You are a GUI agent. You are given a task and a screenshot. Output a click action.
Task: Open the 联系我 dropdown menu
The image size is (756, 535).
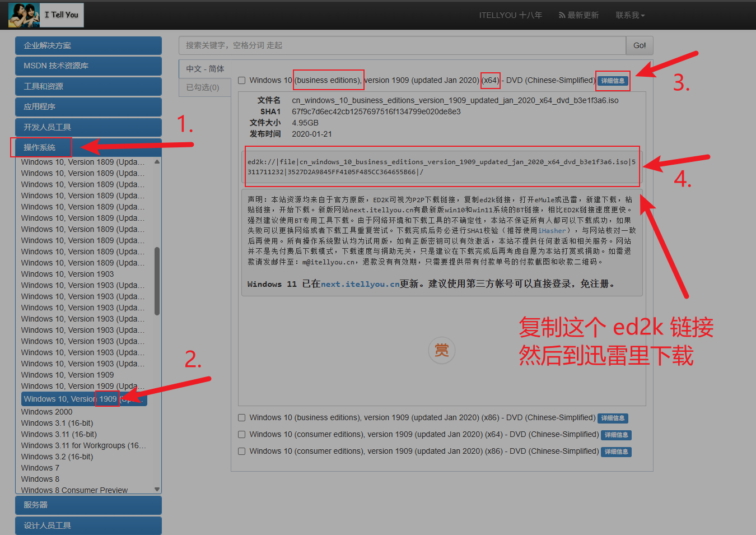click(x=630, y=15)
